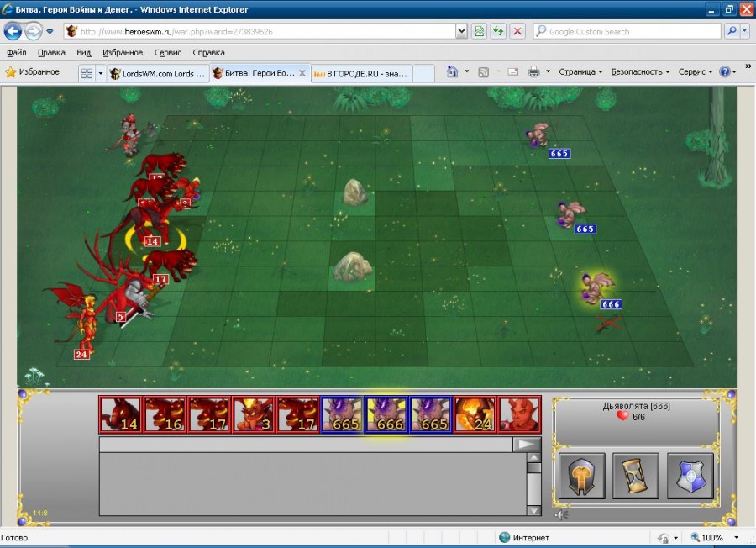Show Quick Tabs thumbnail view icon
The width and height of the screenshot is (756, 548).
[87, 73]
